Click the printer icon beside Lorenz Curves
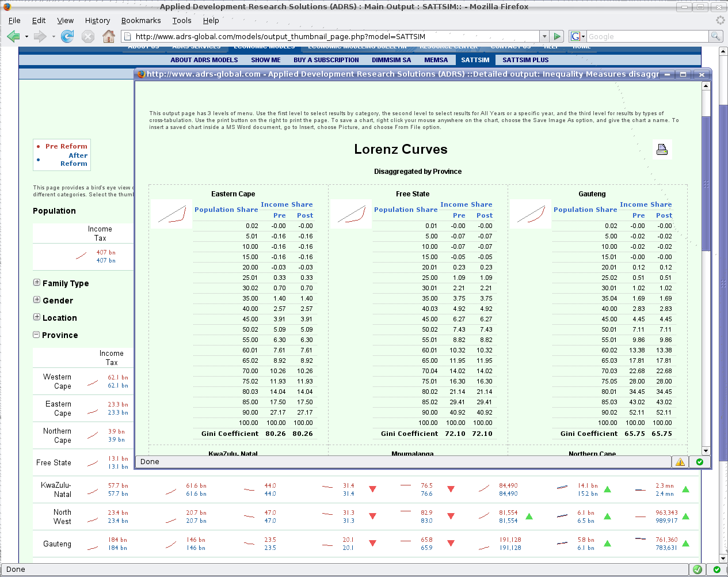 coord(662,150)
